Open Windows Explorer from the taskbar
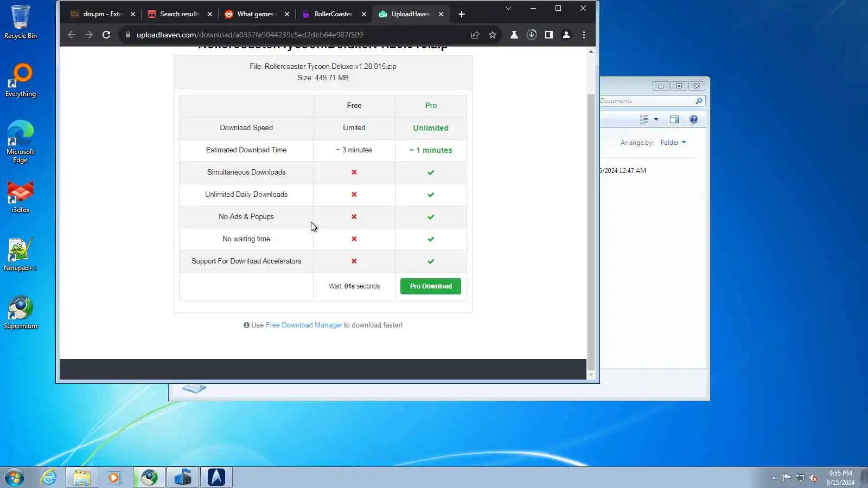Image resolution: width=868 pixels, height=488 pixels. tap(82, 478)
